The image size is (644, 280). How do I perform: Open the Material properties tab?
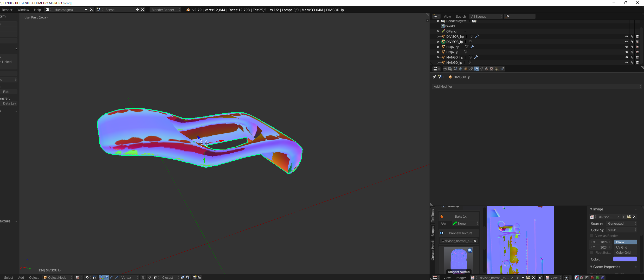(x=487, y=69)
